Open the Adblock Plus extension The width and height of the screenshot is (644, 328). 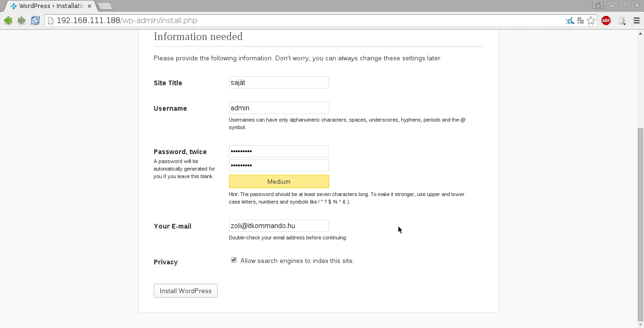pyautogui.click(x=606, y=21)
